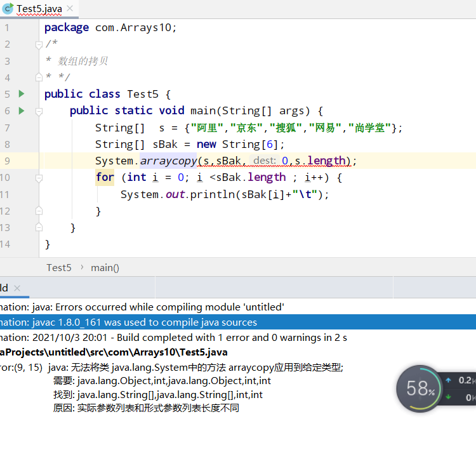The width and height of the screenshot is (476, 452).
Task: Click the package declaration com.Arrays10
Action: [136, 28]
